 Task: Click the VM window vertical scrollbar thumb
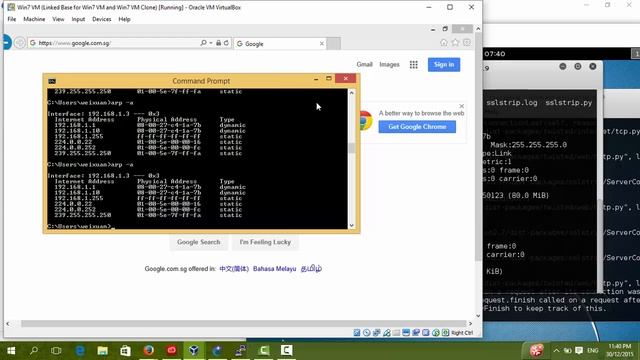click(478, 148)
